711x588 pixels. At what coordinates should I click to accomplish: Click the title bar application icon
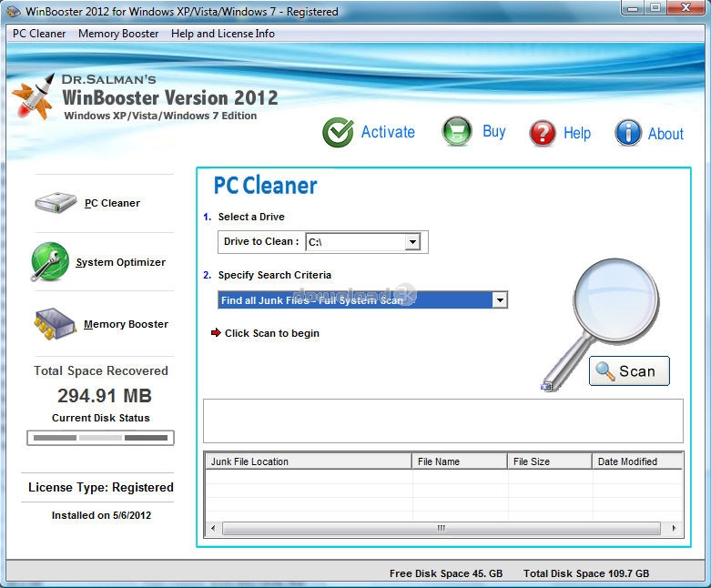14,11
